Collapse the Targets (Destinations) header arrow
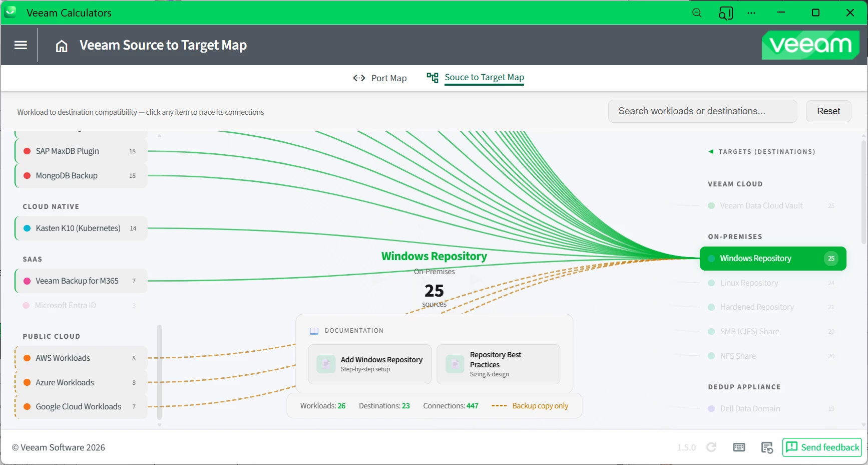 (711, 152)
